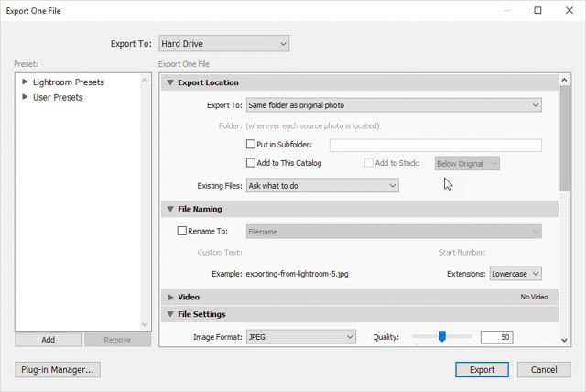This screenshot has height=392, width=586.
Task: Collapse the File Settings section
Action: tap(170, 314)
